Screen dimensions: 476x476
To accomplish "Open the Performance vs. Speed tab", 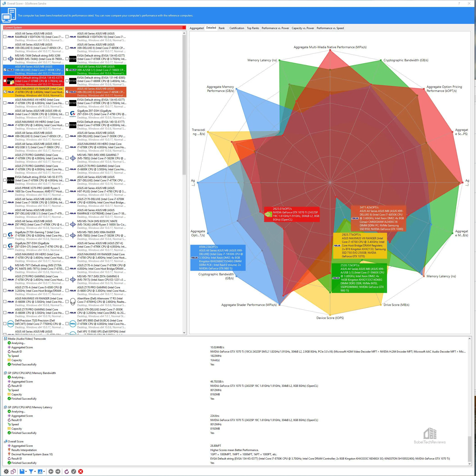I will [330, 28].
